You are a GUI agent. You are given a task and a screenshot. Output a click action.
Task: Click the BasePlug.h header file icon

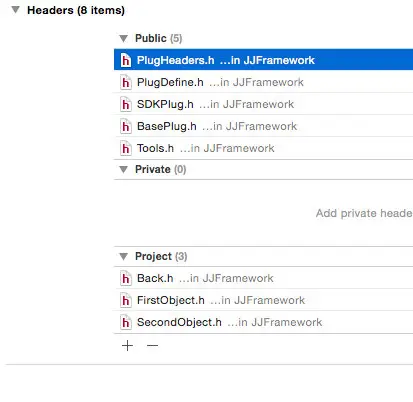coord(126,126)
